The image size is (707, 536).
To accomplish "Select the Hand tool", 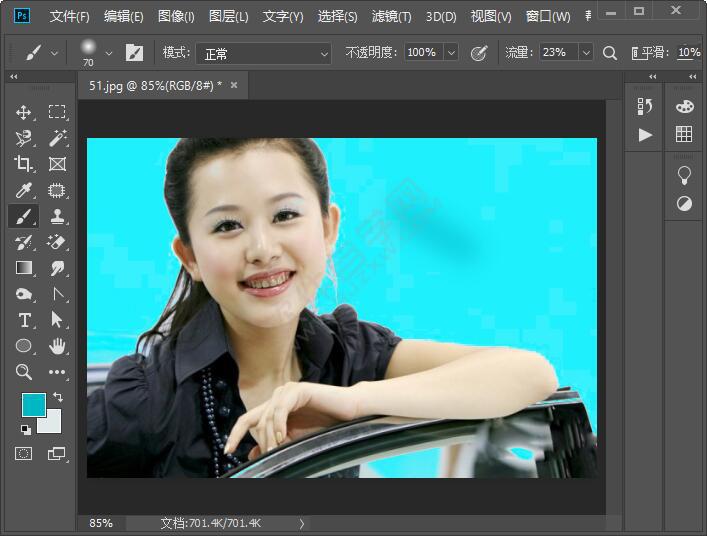I will pos(57,346).
